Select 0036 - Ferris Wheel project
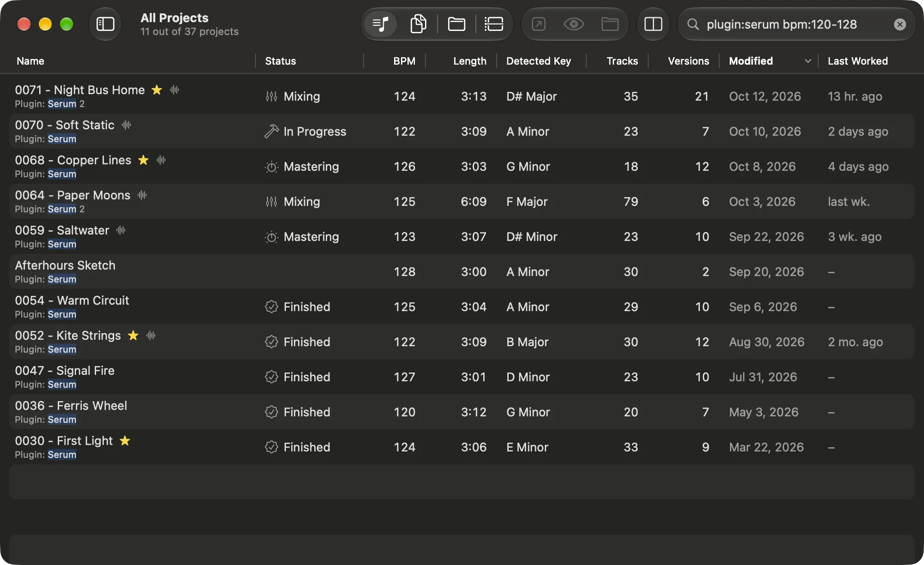The height and width of the screenshot is (565, 924). click(x=462, y=412)
